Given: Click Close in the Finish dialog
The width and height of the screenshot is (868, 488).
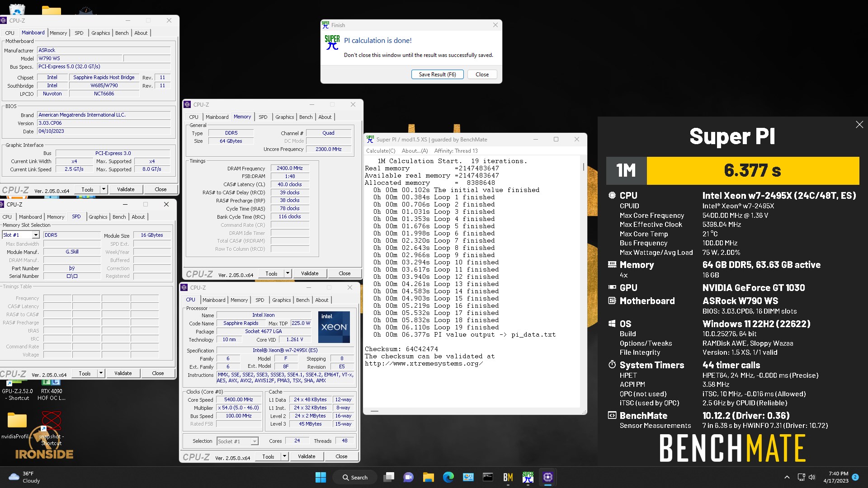Looking at the screenshot, I should pyautogui.click(x=482, y=75).
